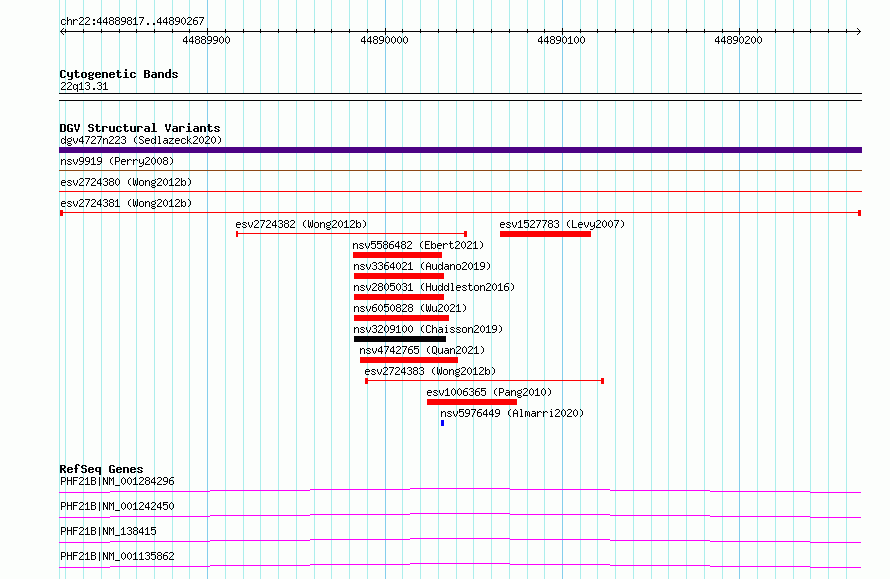
Task: Select the red esv1006365 variant bar
Action: (472, 402)
